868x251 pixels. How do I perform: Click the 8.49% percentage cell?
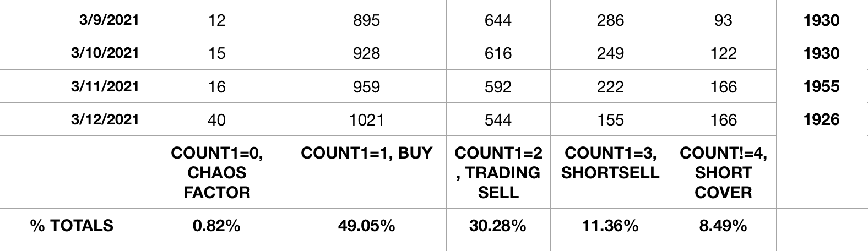(723, 226)
